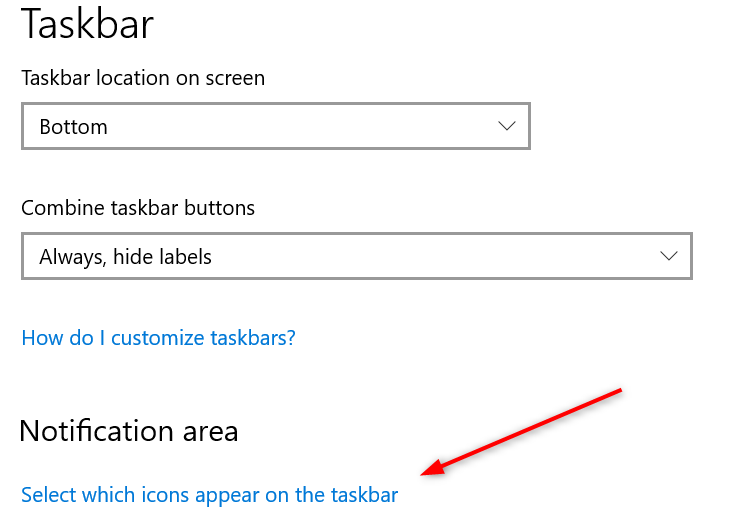Open 'Select which icons appear on the taskbar'

click(x=209, y=495)
